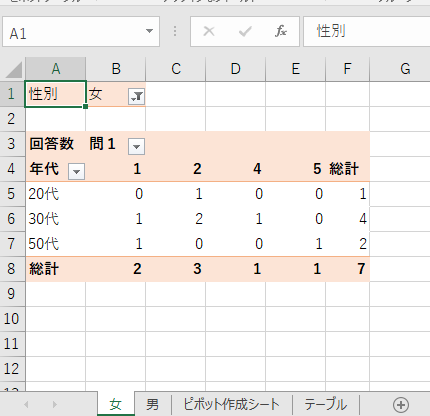This screenshot has height=416, width=430.
Task: Select all cells with corner triangle
Action: tap(13, 69)
